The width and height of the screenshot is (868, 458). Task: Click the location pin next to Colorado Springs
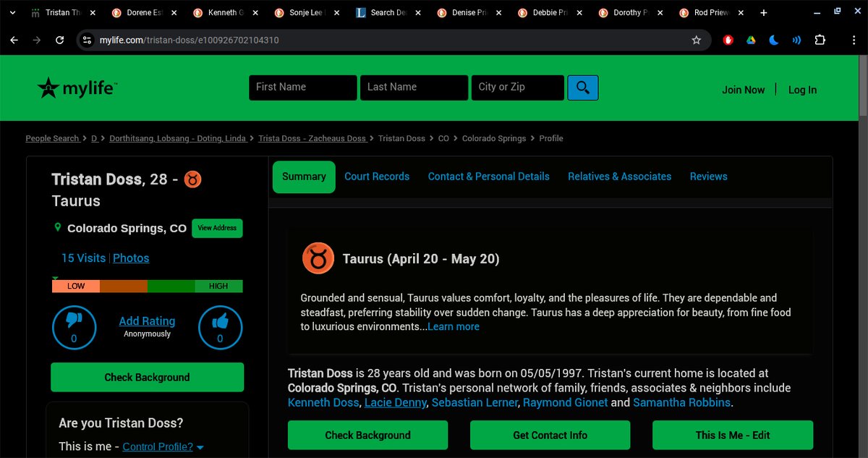click(x=58, y=227)
